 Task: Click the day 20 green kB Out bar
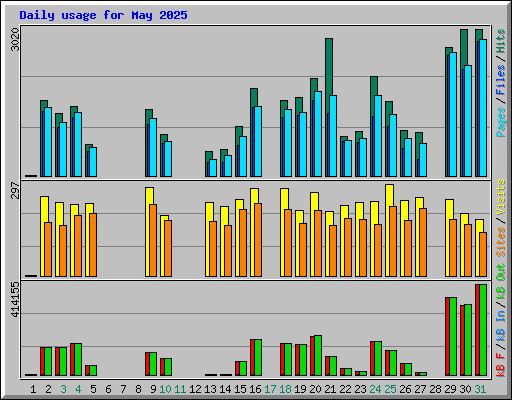click(x=318, y=356)
